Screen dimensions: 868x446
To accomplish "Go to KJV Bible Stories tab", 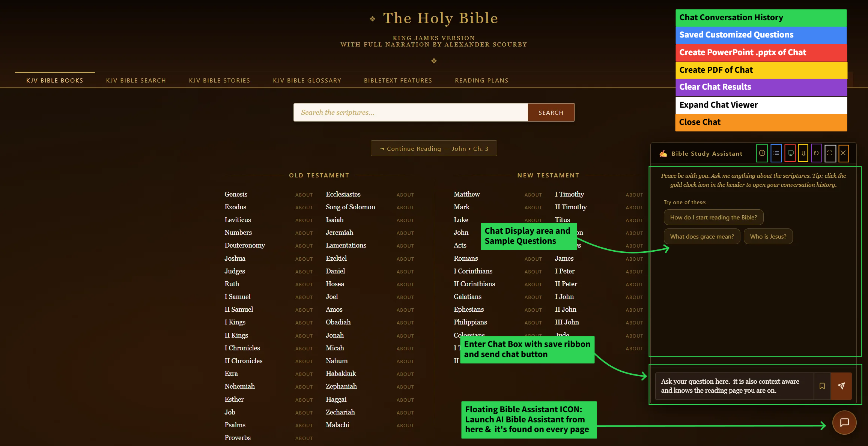I will pos(220,80).
